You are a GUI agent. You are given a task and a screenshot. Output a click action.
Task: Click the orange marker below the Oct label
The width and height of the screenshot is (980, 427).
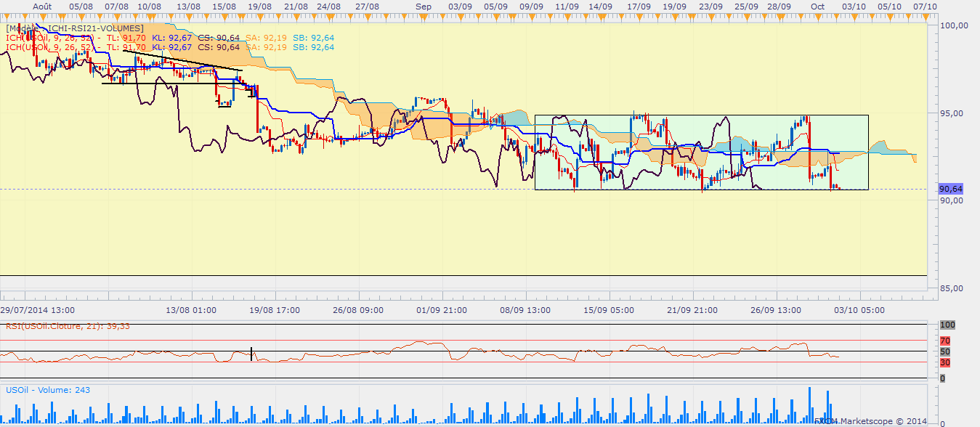(x=818, y=16)
